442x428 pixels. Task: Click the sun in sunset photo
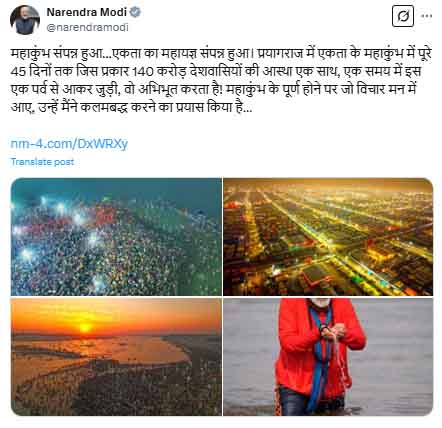click(85, 327)
